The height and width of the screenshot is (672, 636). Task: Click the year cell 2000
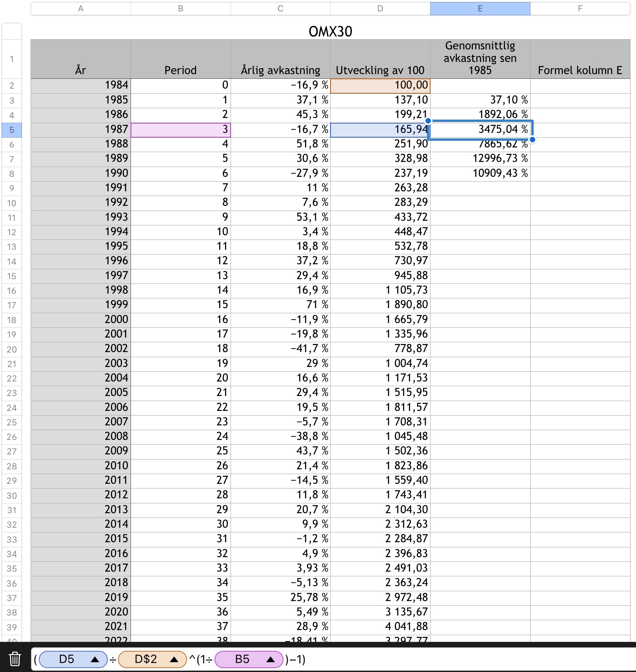coord(81,320)
